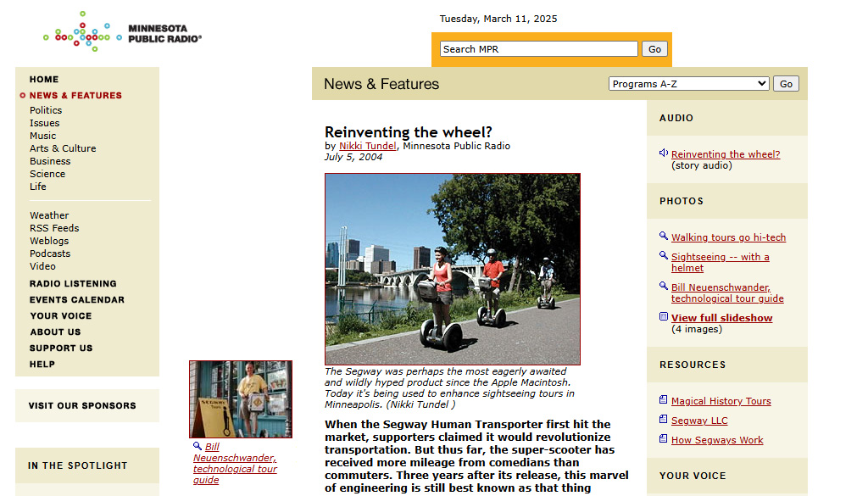
Task: Open the Music category
Action: (43, 136)
